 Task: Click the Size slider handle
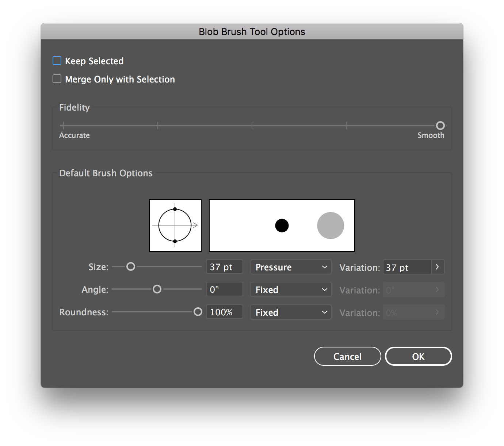pyautogui.click(x=130, y=267)
